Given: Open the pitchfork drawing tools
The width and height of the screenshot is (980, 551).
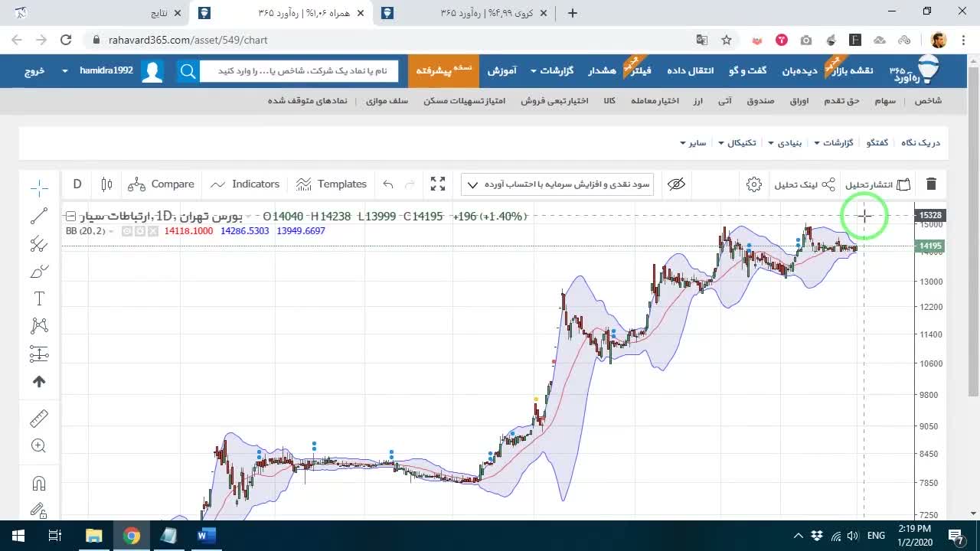Looking at the screenshot, I should click(x=39, y=244).
